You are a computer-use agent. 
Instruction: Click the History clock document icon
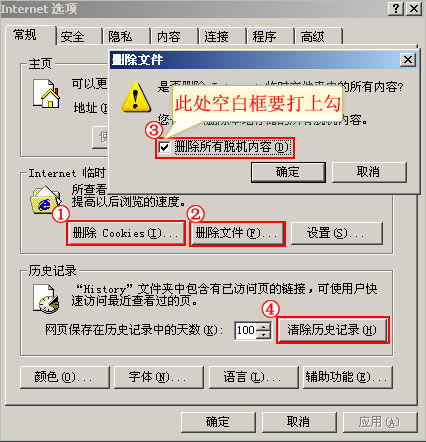(46, 299)
